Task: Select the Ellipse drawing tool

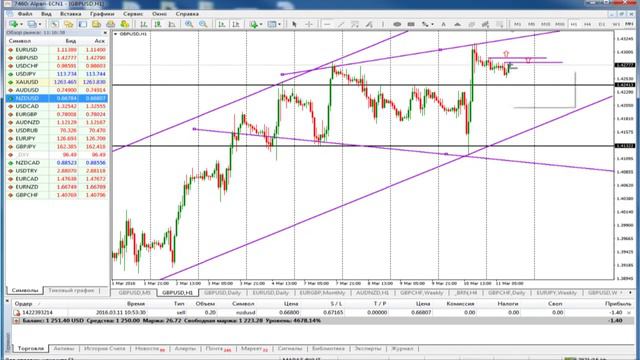Action: click(397, 24)
